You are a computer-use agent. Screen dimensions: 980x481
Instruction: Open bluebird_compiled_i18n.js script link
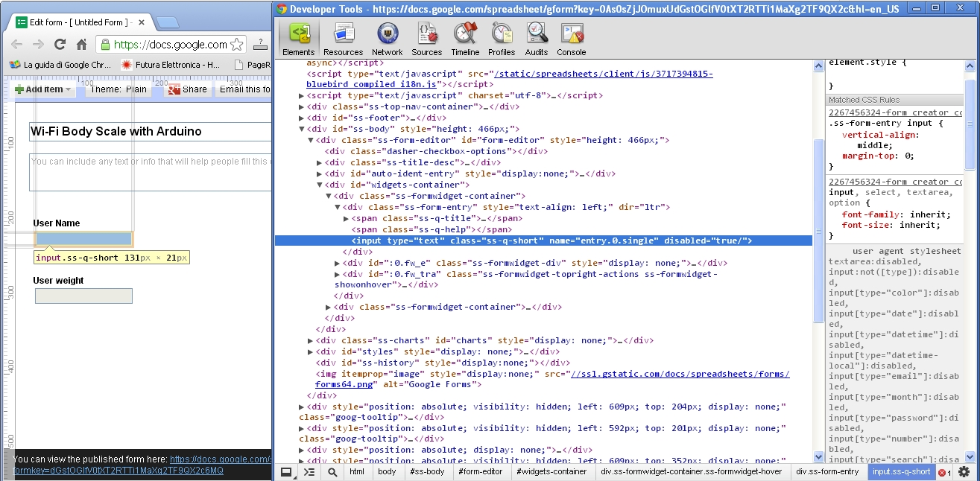click(x=509, y=79)
